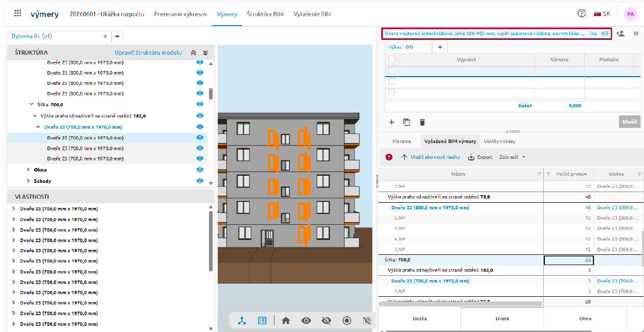Collapse all structure nodes with up chevrons
The height and width of the screenshot is (332, 644).
click(193, 53)
